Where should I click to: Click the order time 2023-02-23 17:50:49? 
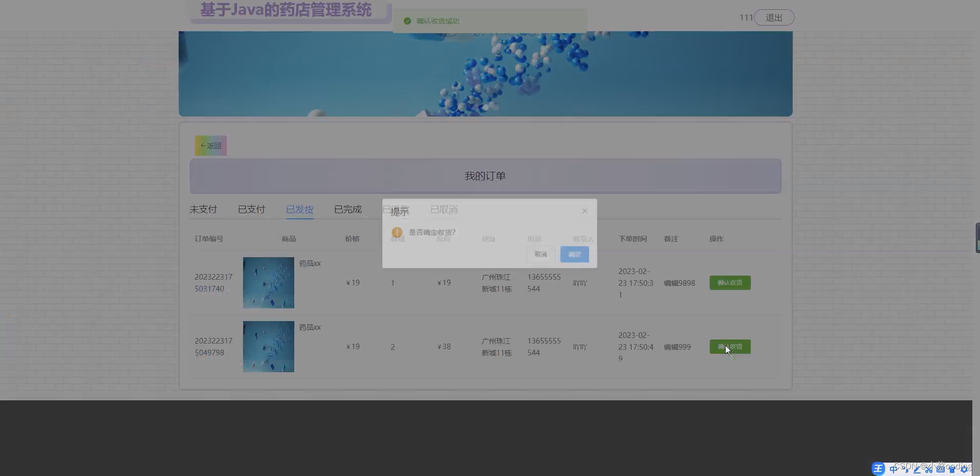point(636,347)
